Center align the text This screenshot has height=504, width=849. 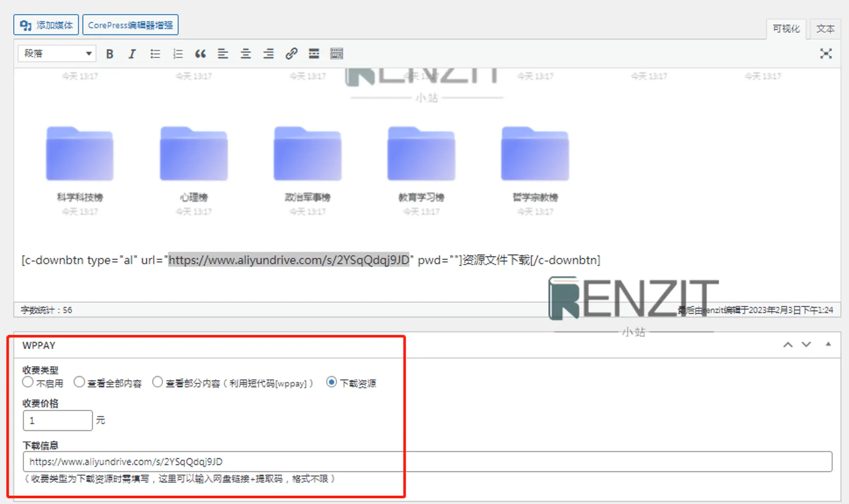click(x=246, y=54)
